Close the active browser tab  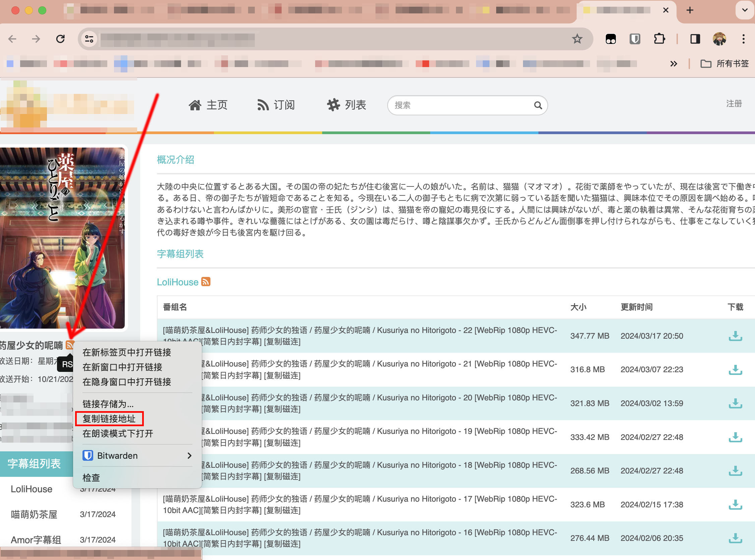click(x=665, y=10)
